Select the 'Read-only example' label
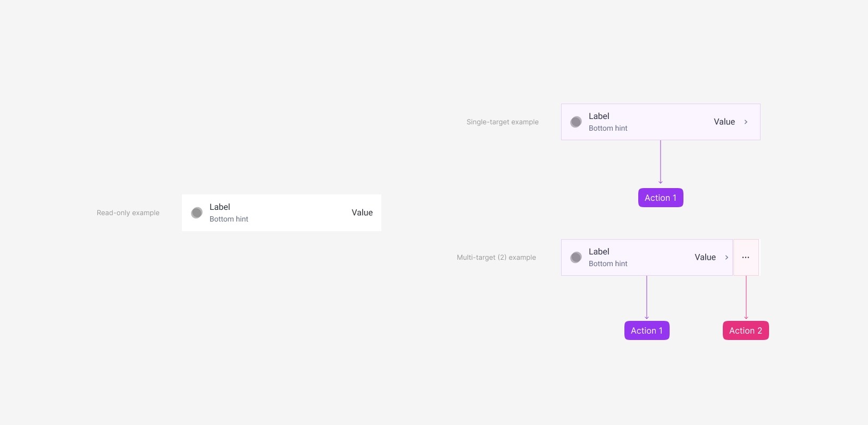 [x=128, y=212]
